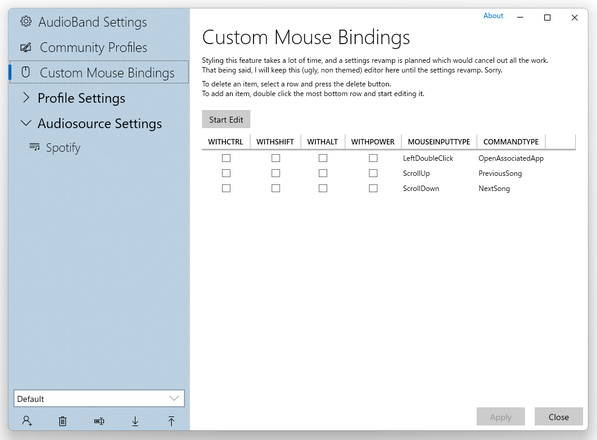Click the import profile download-arrow icon
This screenshot has height=440, width=597.
coord(135,421)
